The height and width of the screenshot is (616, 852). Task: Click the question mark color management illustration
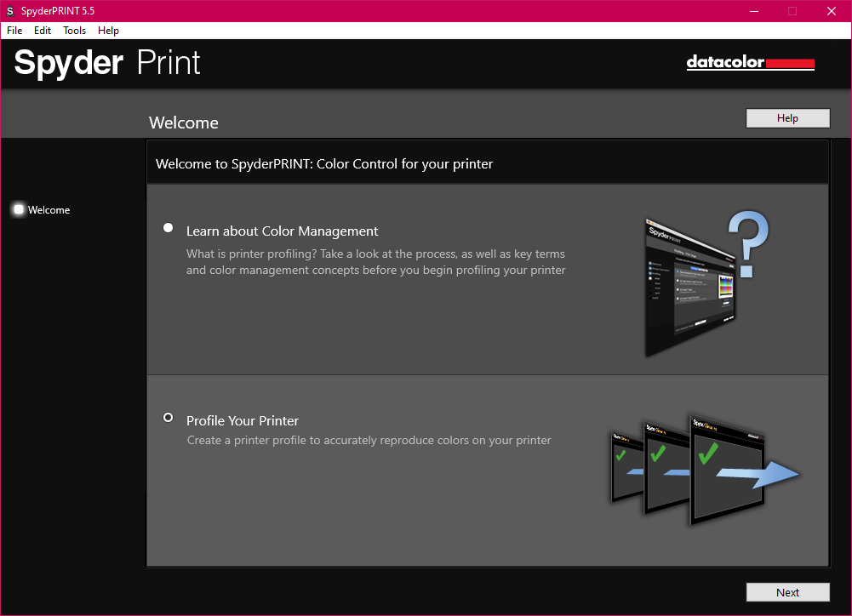(x=706, y=283)
